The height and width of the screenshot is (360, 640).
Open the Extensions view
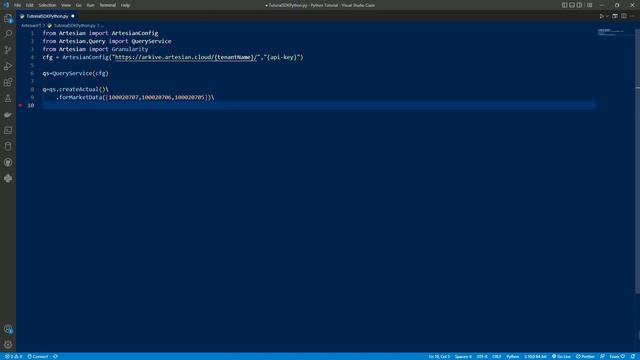(x=8, y=82)
